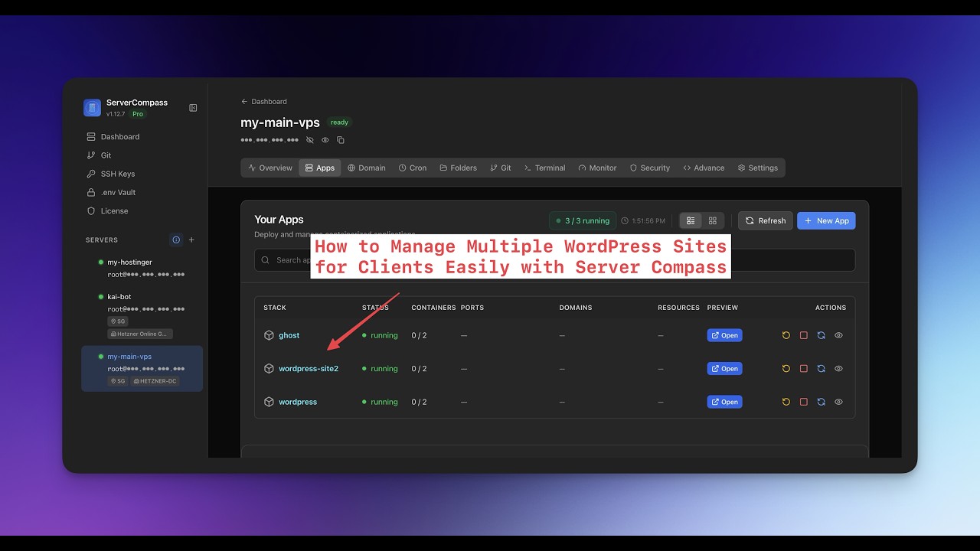Switch apps to grid view

point(712,220)
